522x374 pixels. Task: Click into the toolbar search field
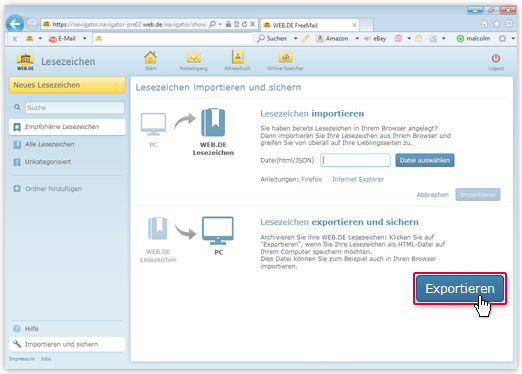[172, 39]
